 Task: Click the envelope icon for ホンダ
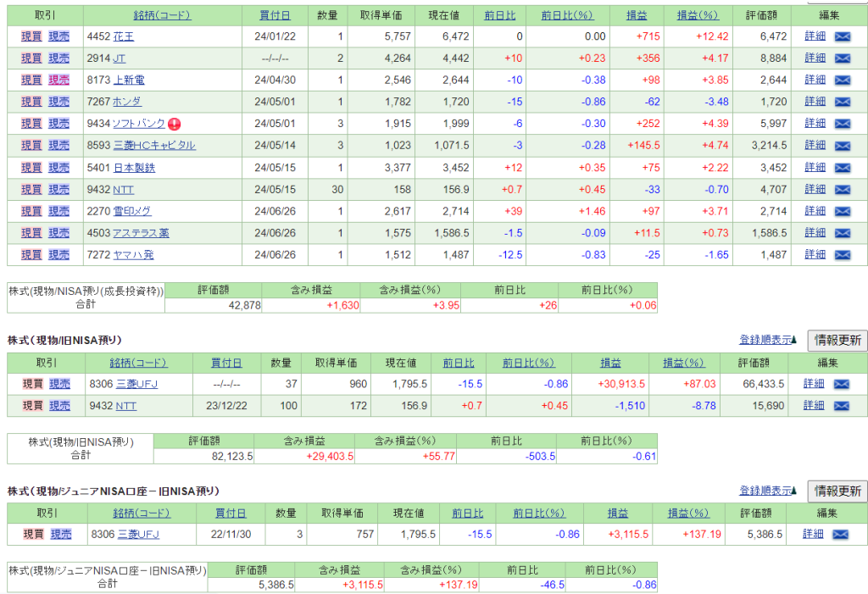(x=843, y=102)
